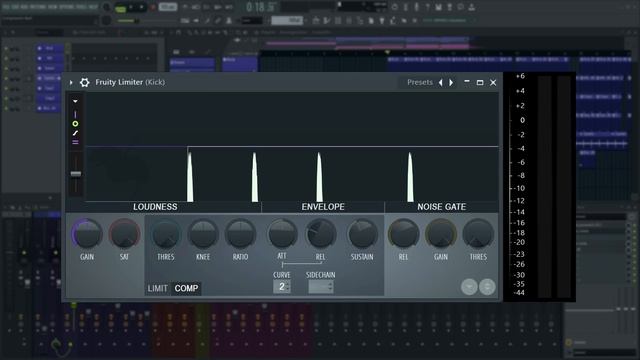Toggle the white diagonal line display icon

[x=75, y=133]
